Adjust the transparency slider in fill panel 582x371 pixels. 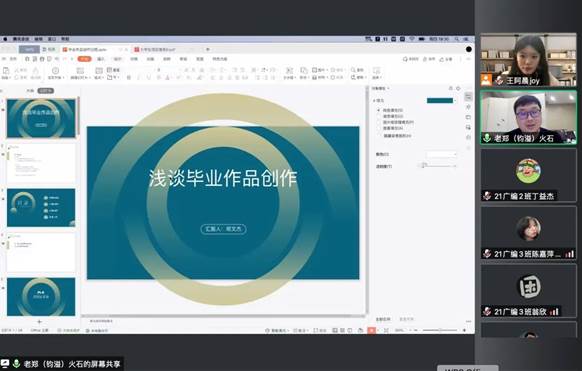point(439,166)
